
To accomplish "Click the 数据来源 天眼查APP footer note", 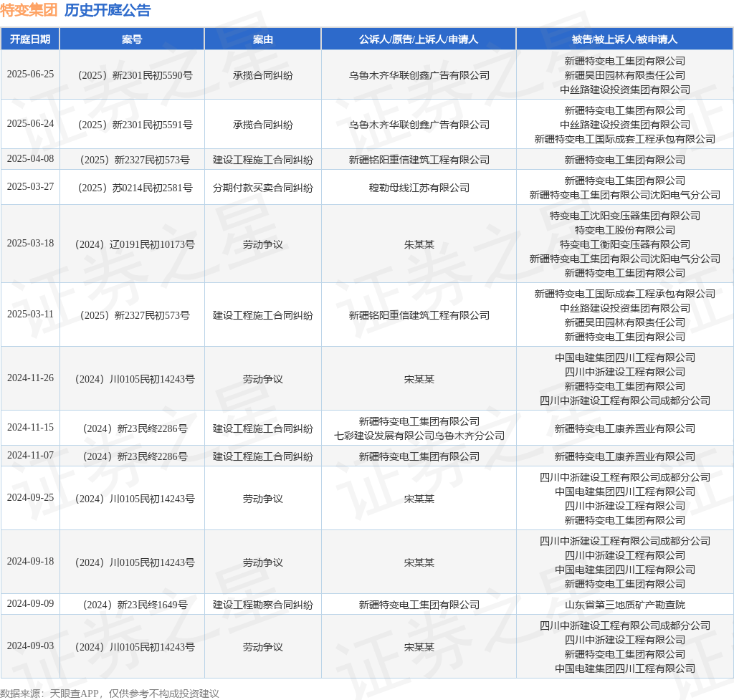I will pyautogui.click(x=110, y=694).
